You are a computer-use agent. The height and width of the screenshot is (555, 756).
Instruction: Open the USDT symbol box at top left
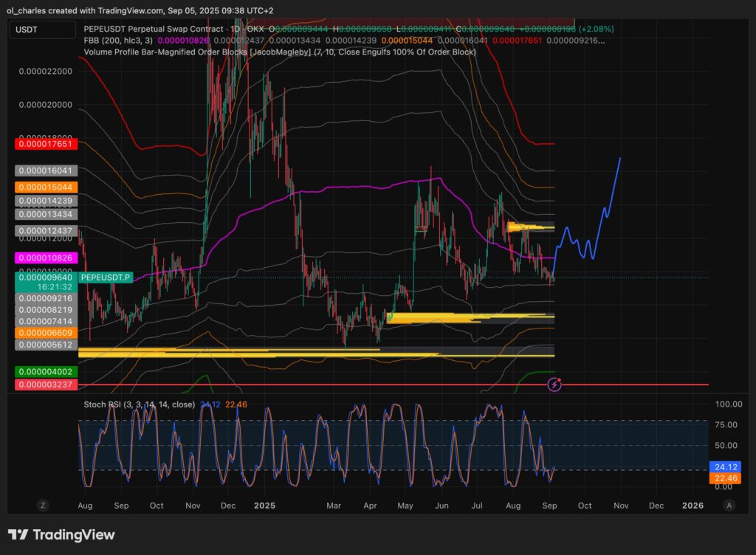(x=41, y=31)
